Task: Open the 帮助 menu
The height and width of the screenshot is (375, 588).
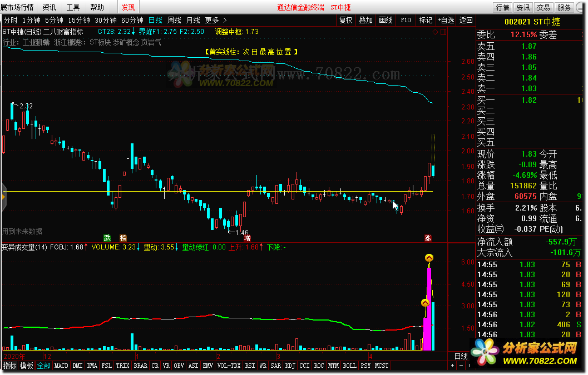Action: click(x=97, y=7)
